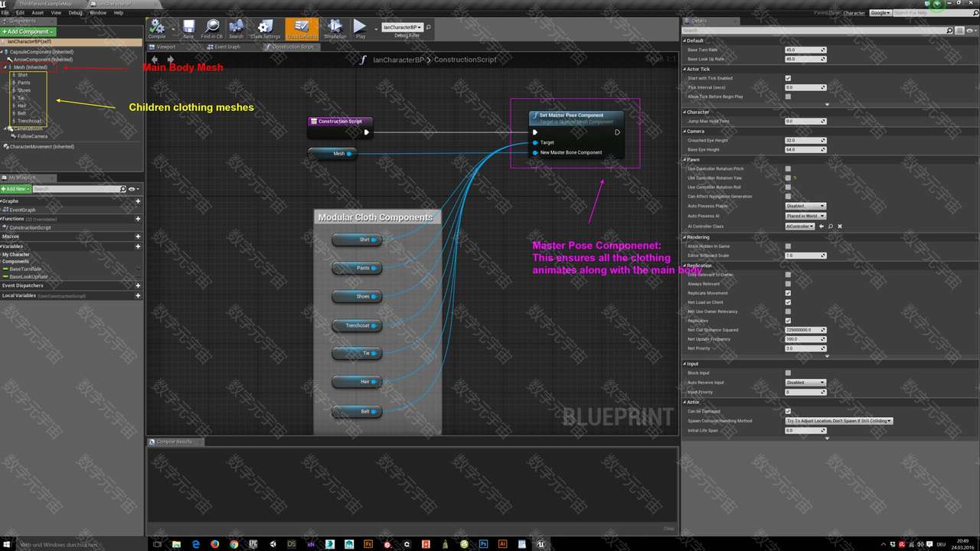Click the Base Turn Rate value field
This screenshot has height=551, width=980.
point(805,50)
